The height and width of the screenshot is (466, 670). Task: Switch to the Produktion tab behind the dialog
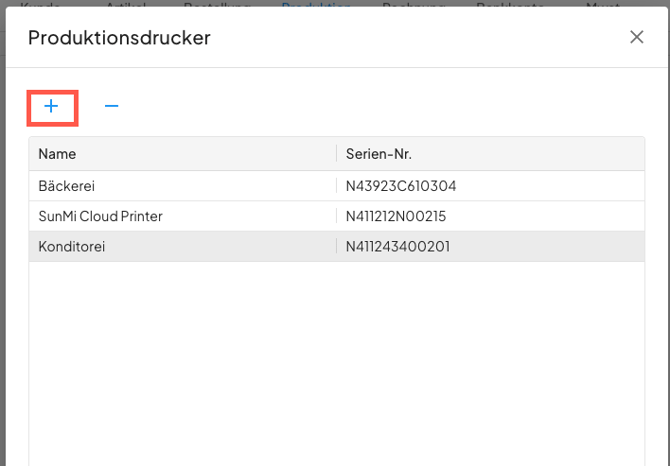(316, 5)
